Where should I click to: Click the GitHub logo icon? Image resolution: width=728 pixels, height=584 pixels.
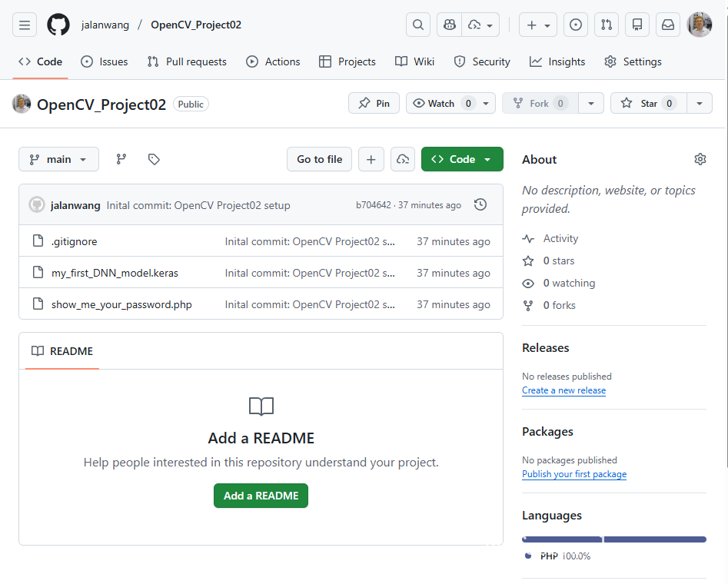coord(58,25)
